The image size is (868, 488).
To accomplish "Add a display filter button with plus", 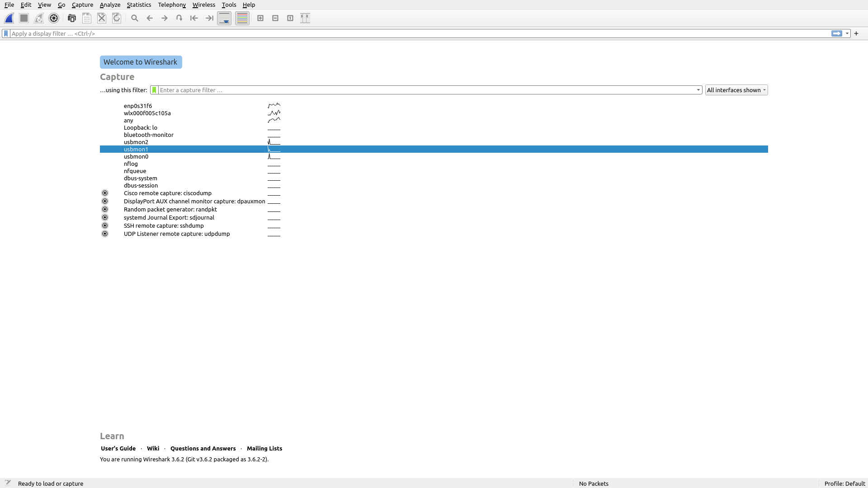I will 856,33.
